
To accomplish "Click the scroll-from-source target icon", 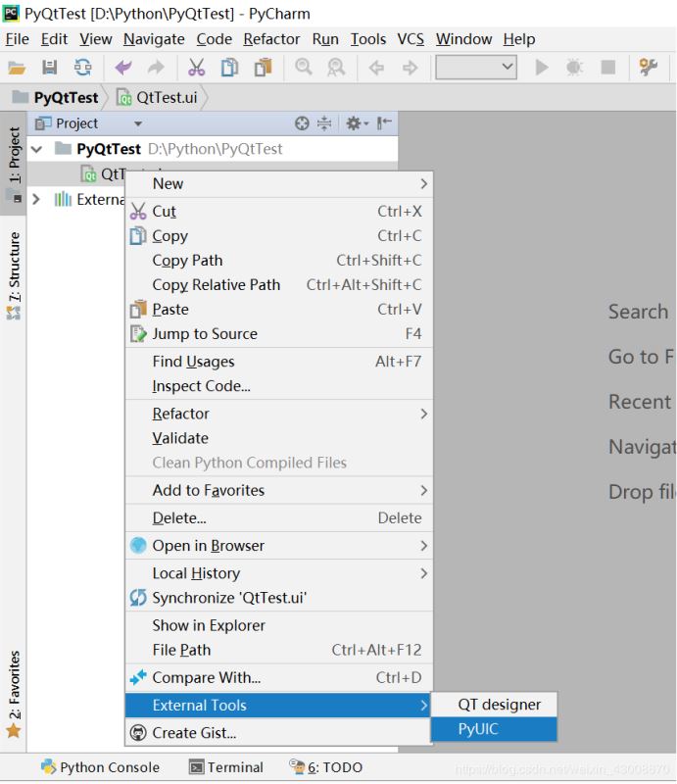I will [x=302, y=123].
